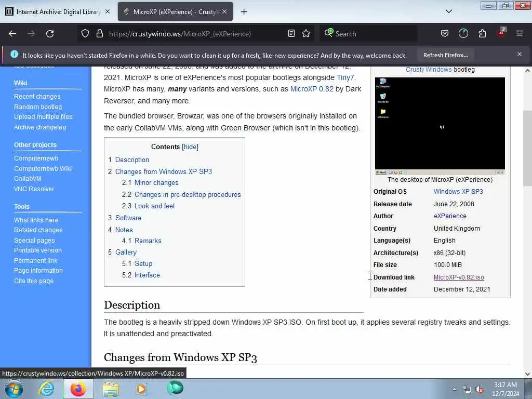
Task: Open the Windows Start orb
Action: pos(14,389)
